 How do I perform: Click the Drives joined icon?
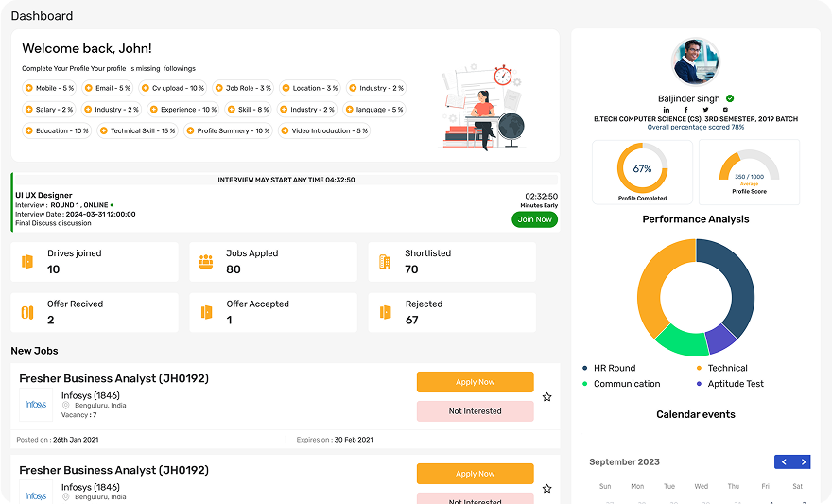click(x=27, y=262)
